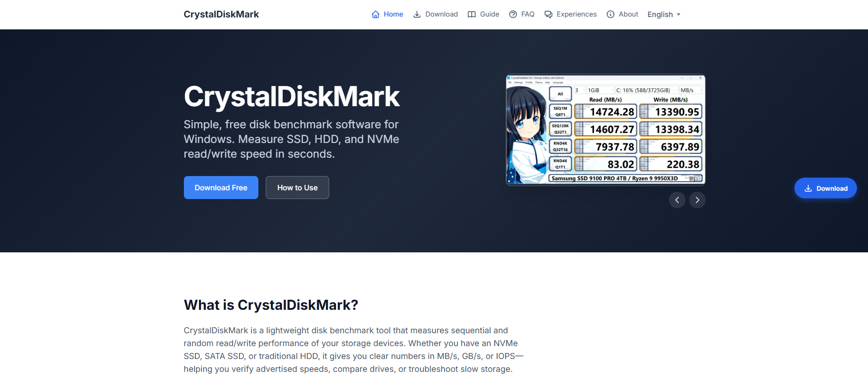The height and width of the screenshot is (376, 868).
Task: Click the Experiences chat bubble icon
Action: [548, 14]
